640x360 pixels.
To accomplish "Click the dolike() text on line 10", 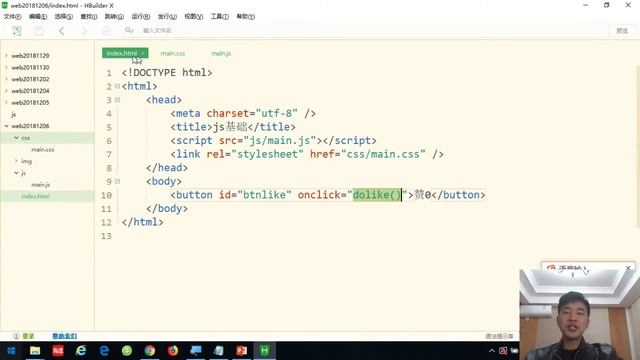I will (377, 195).
